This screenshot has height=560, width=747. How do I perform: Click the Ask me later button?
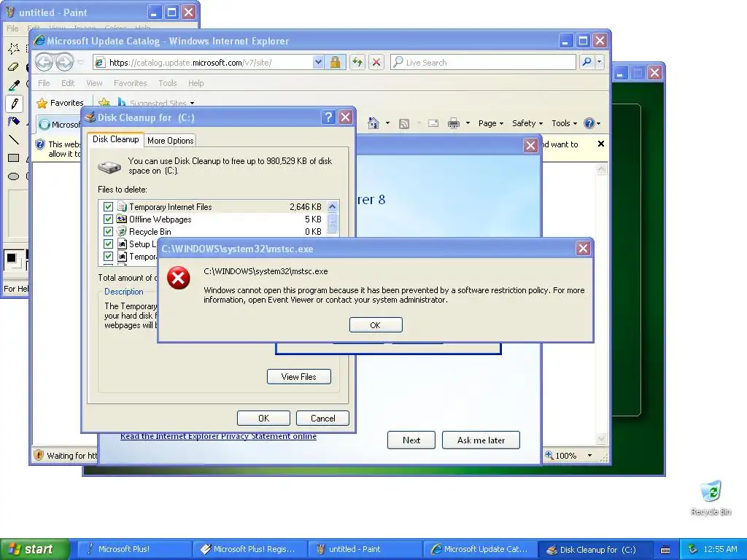481,440
